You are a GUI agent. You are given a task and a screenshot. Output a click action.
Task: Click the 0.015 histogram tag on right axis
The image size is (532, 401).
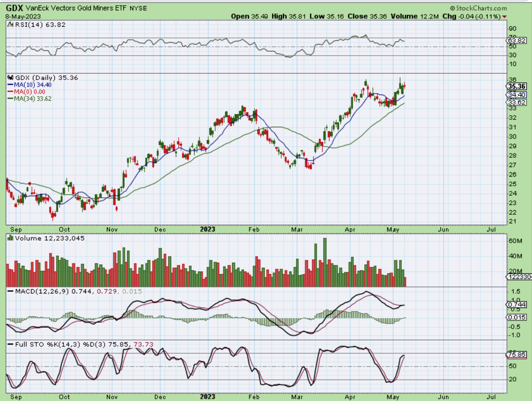(x=516, y=318)
